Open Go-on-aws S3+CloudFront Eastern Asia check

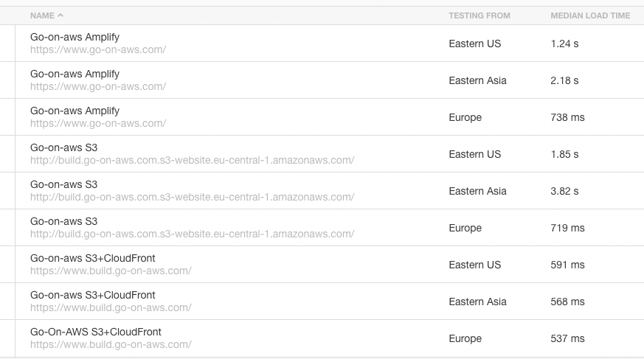click(x=93, y=295)
